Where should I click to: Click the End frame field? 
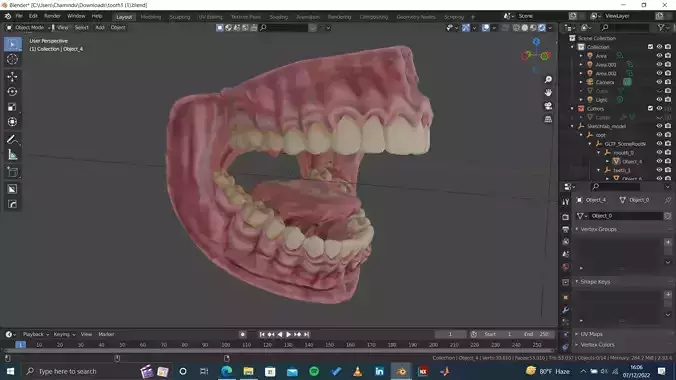(536, 334)
